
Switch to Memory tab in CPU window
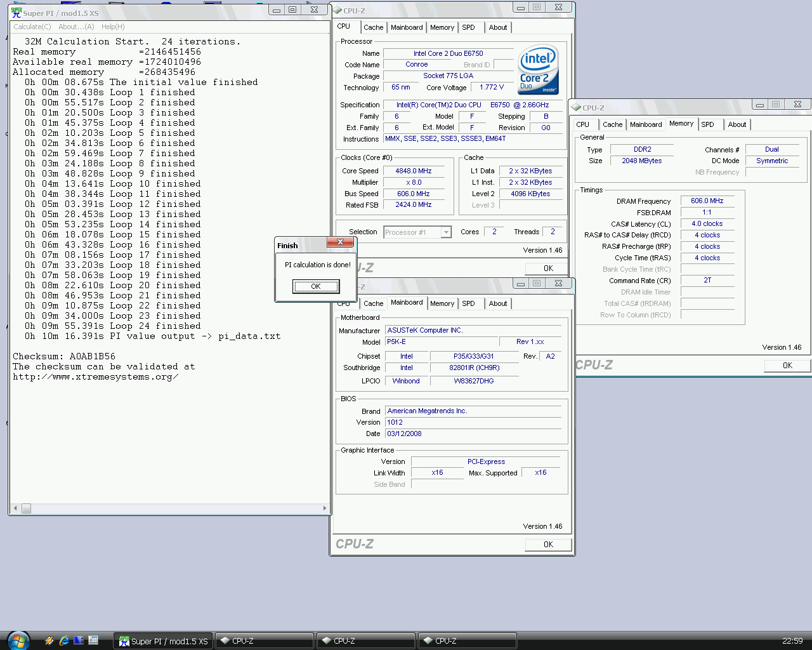[x=442, y=27]
